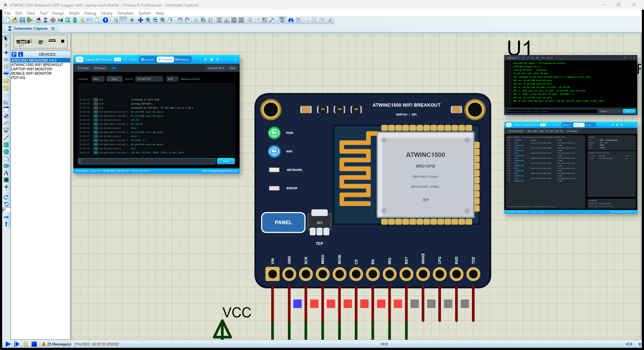Image resolution: width=644 pixels, height=350 pixels.
Task: Click the Close button next to Local port
Action: [114, 79]
